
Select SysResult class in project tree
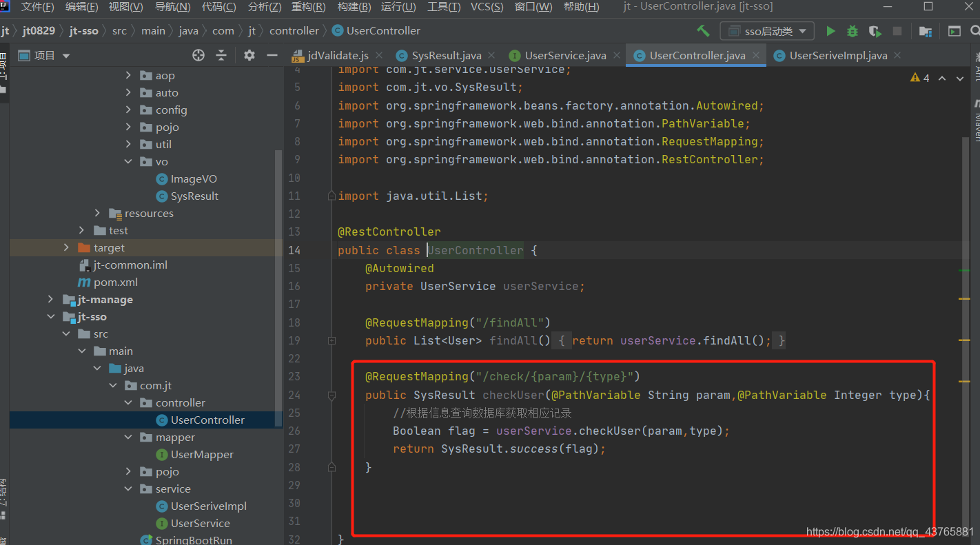click(194, 196)
